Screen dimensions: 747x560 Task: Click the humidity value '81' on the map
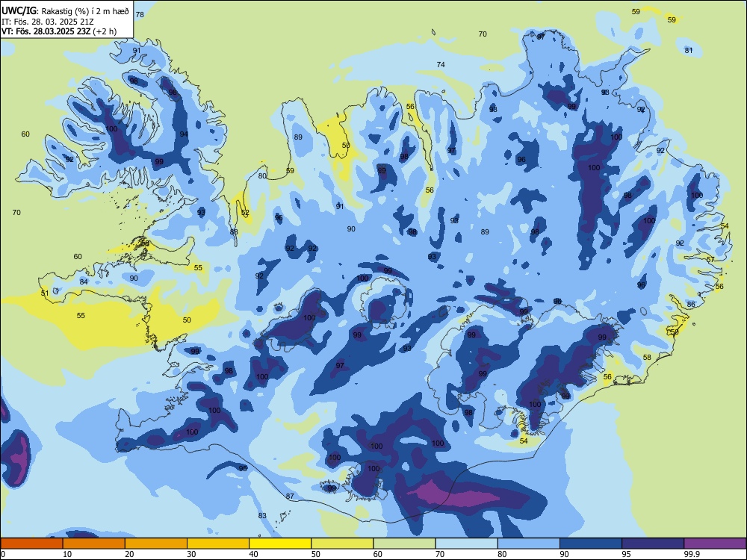click(x=689, y=51)
